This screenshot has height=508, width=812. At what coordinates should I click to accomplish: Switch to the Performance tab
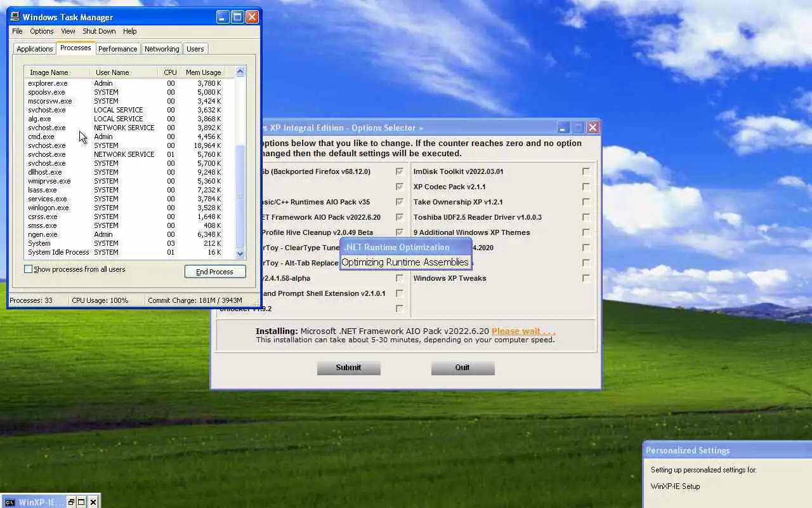pos(117,49)
